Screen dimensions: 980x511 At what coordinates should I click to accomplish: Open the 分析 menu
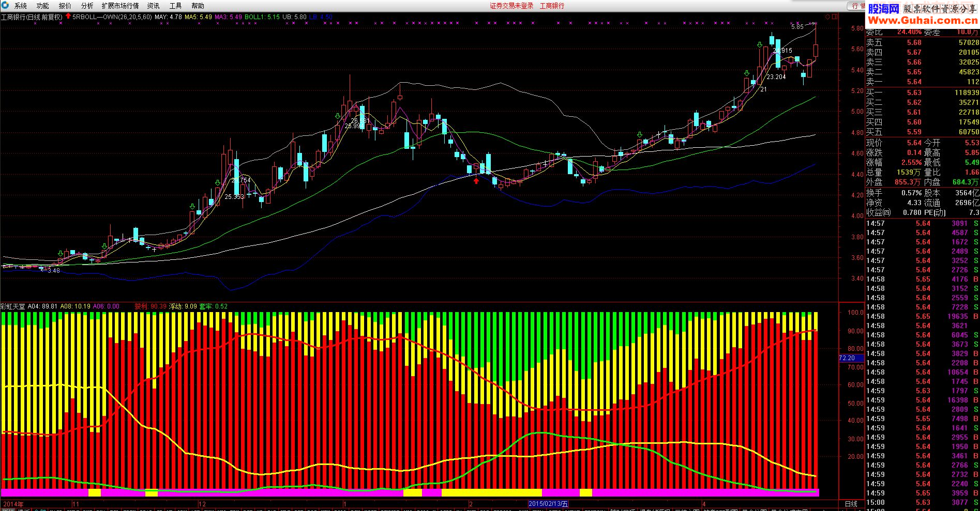[x=87, y=6]
